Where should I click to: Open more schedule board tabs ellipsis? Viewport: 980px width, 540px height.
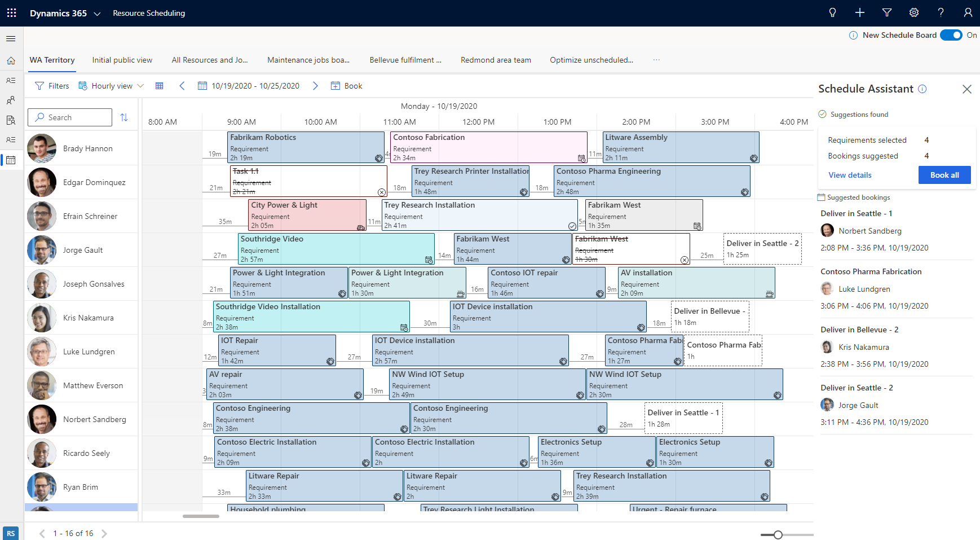pyautogui.click(x=656, y=60)
